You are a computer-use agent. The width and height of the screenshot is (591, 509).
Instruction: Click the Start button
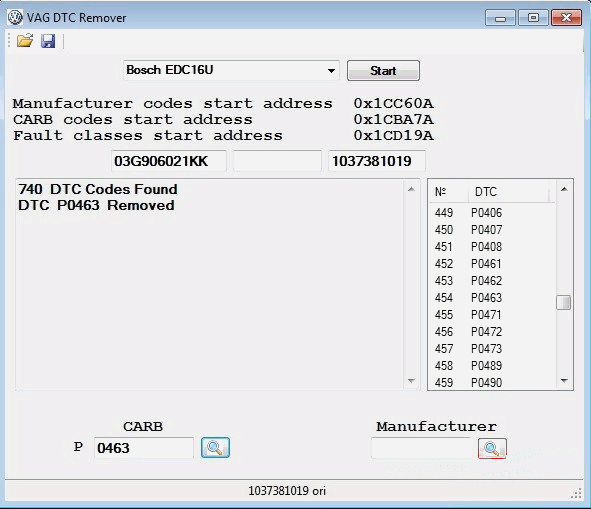pos(383,71)
